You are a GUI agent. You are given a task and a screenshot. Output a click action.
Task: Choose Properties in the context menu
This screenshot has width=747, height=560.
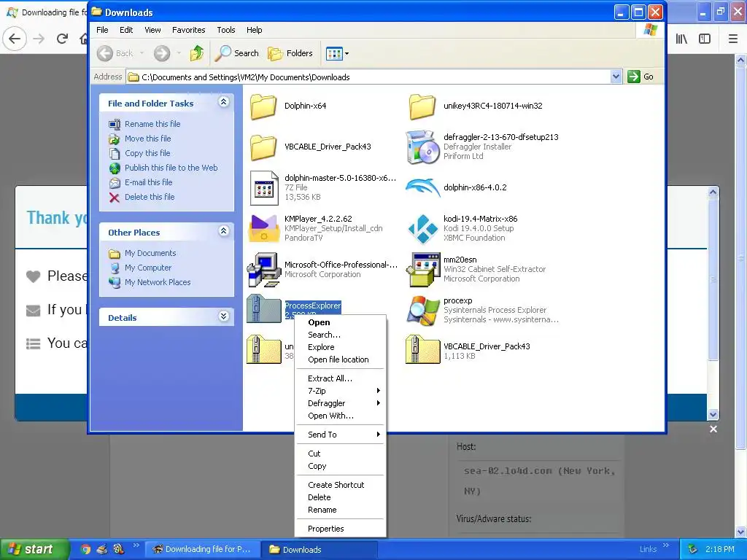pos(340,529)
